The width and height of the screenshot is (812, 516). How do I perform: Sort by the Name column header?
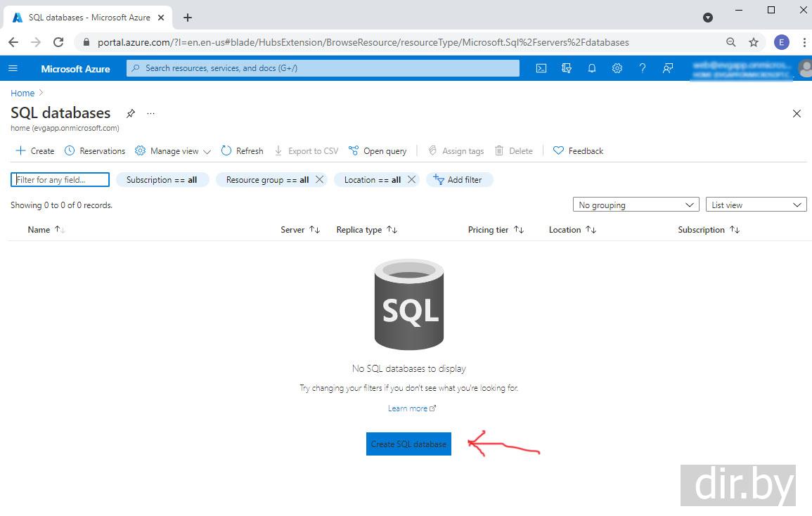[39, 230]
